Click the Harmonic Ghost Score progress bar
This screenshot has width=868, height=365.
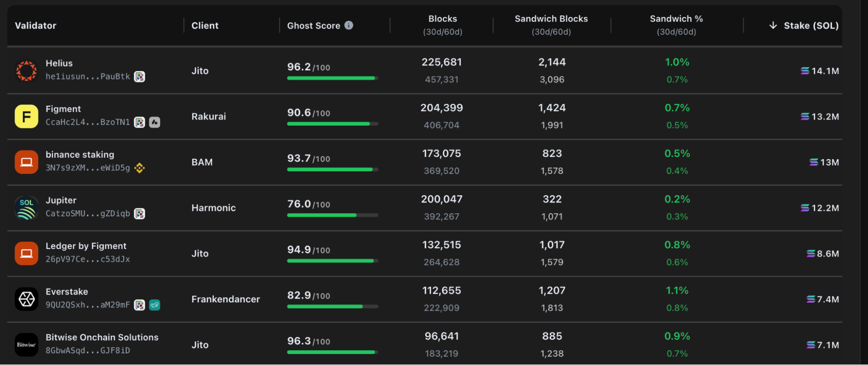click(x=332, y=215)
